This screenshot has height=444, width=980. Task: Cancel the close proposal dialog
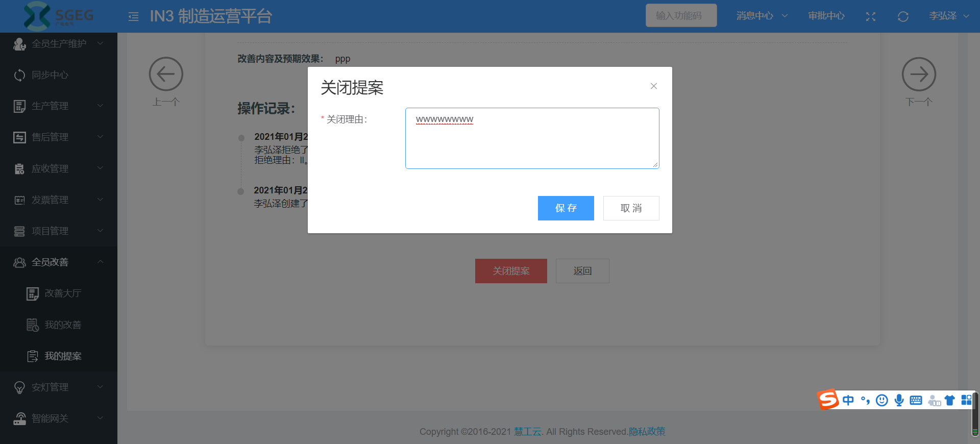coord(631,208)
